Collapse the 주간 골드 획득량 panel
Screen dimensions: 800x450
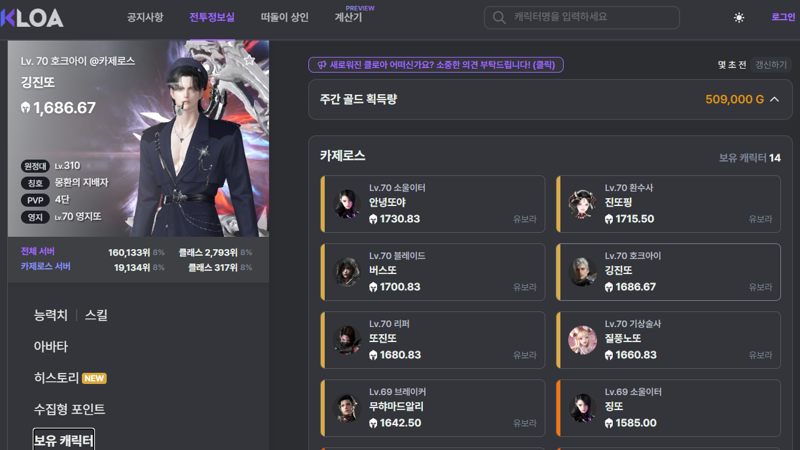pos(774,99)
